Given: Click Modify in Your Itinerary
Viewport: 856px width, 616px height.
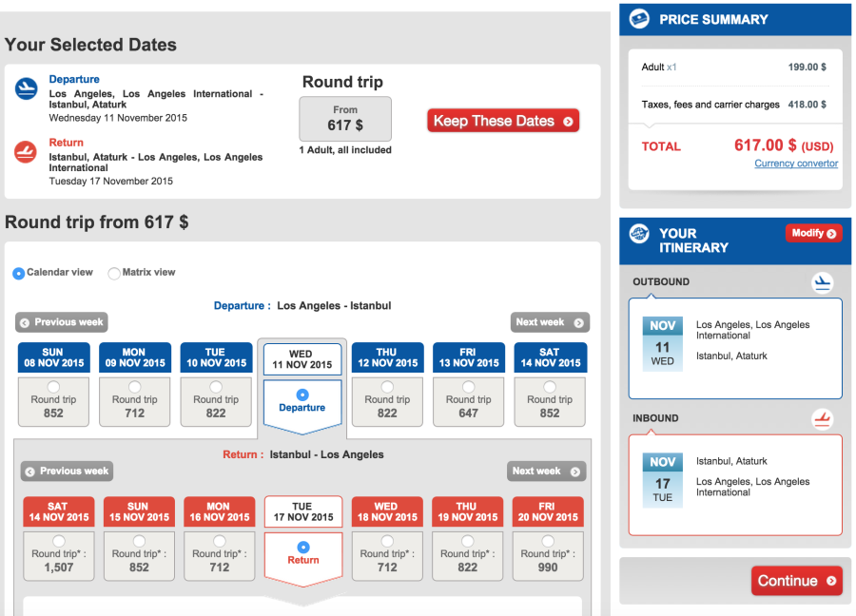Looking at the screenshot, I should 813,233.
